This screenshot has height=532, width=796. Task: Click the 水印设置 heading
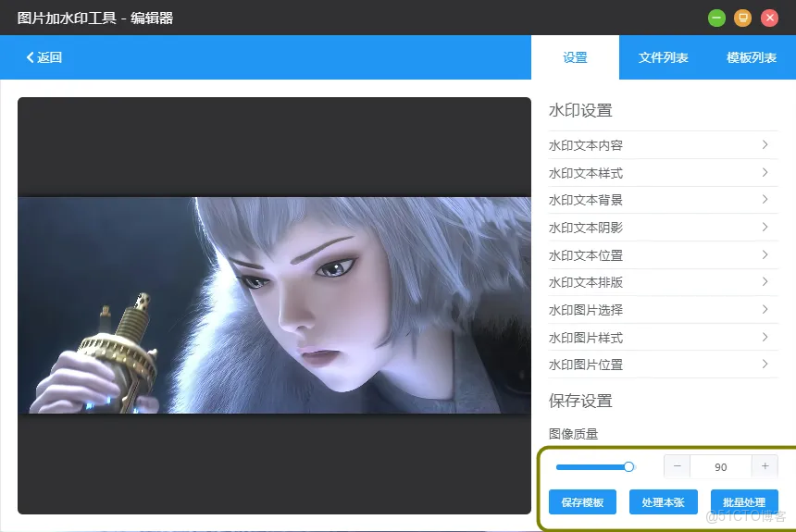pos(580,110)
